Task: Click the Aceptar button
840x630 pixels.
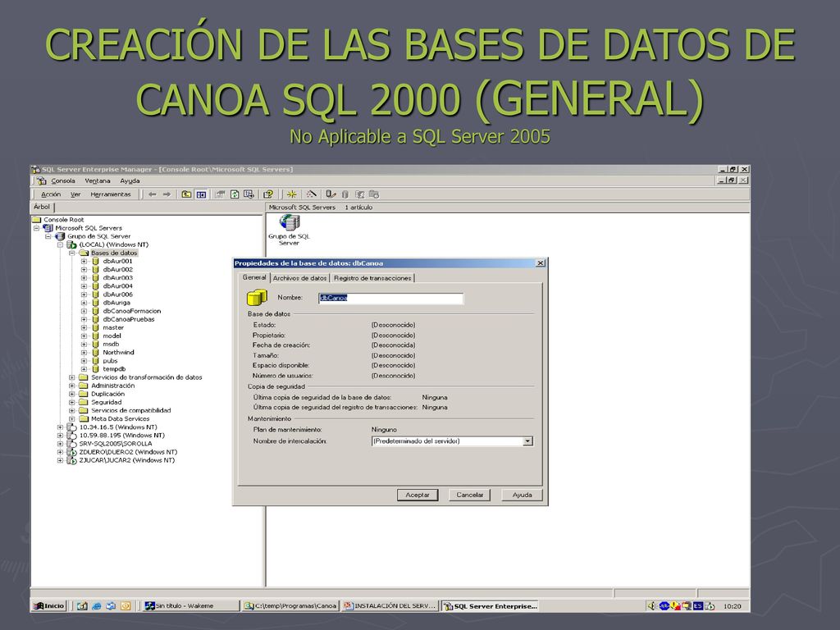Action: [418, 495]
